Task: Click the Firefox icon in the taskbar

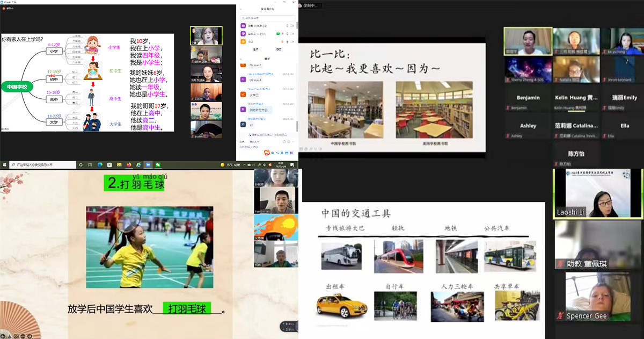Action: point(128,164)
